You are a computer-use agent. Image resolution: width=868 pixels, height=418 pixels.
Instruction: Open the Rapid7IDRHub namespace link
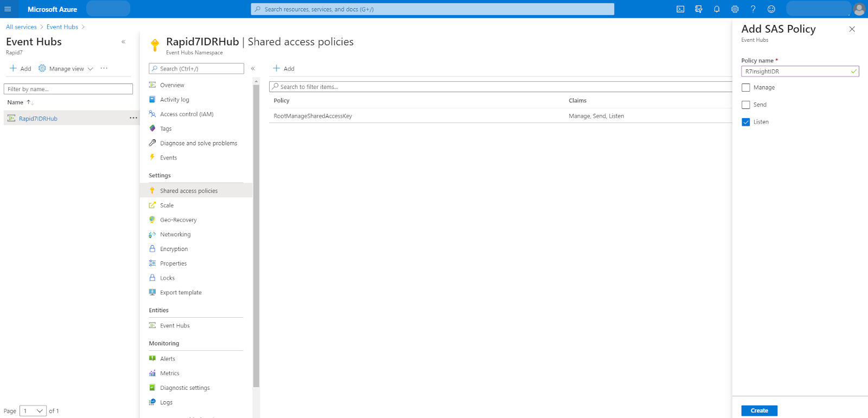click(x=38, y=118)
